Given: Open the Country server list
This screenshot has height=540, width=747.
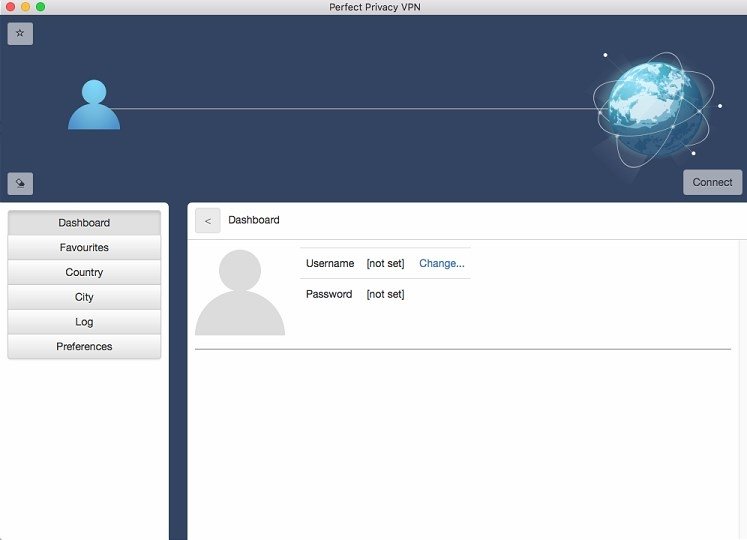Looking at the screenshot, I should pyautogui.click(x=84, y=272).
